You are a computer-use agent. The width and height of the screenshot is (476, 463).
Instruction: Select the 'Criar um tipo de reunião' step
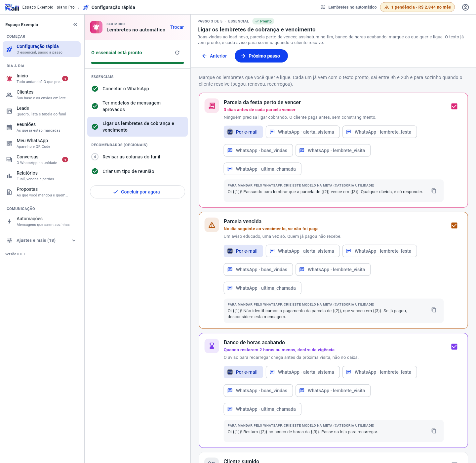tap(138, 171)
